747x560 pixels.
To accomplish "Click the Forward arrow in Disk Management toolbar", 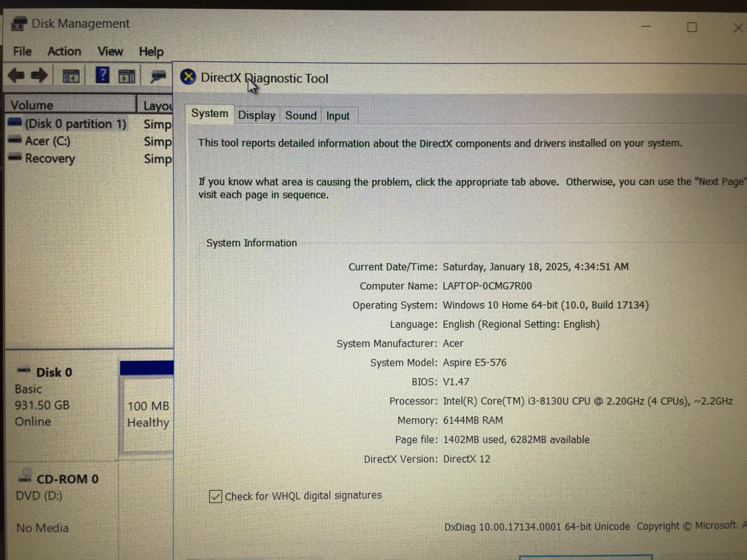I will (x=39, y=76).
